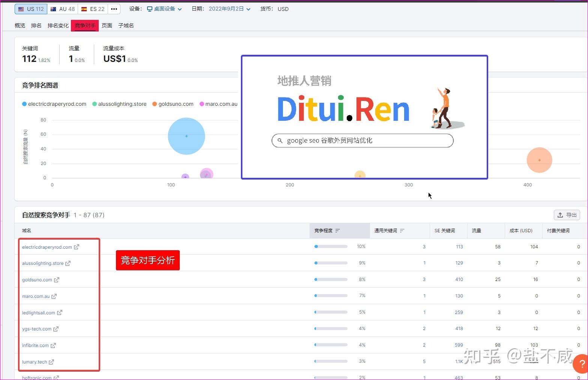Open external link icon for lumary.tech
The height and width of the screenshot is (380, 588).
(x=51, y=362)
